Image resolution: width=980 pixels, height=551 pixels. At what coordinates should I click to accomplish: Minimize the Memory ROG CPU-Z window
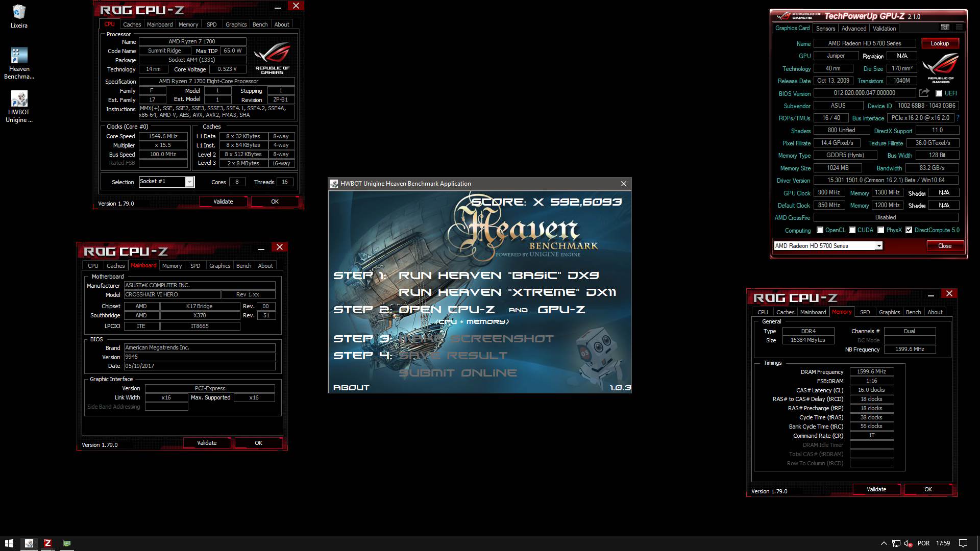point(930,295)
